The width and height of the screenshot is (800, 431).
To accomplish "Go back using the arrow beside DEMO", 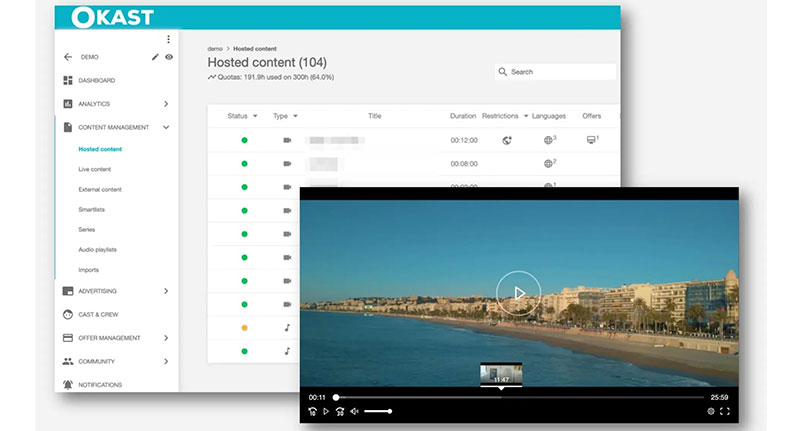I will (x=68, y=57).
